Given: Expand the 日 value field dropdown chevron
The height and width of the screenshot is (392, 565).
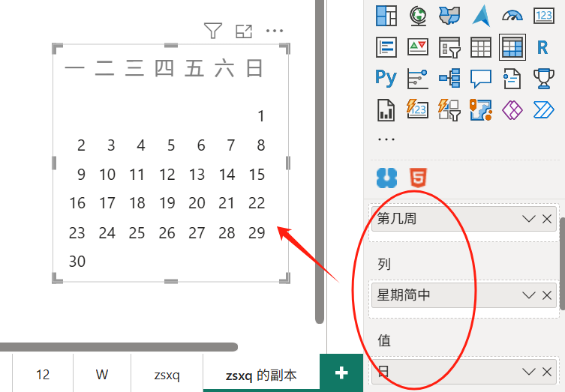Looking at the screenshot, I should coord(528,372).
